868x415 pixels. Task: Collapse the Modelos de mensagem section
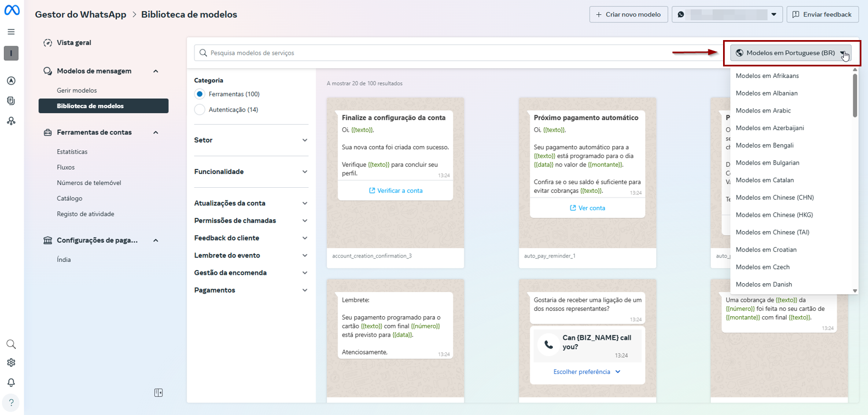[x=156, y=71]
